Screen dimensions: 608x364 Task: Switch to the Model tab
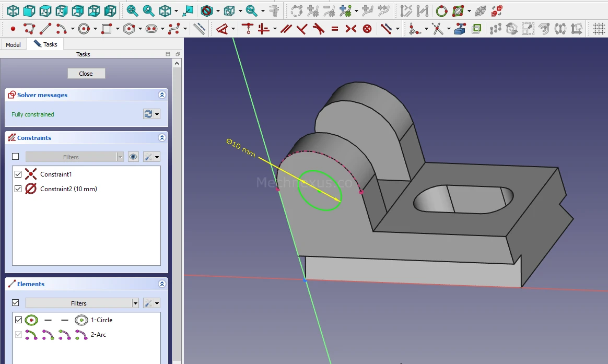coord(13,45)
